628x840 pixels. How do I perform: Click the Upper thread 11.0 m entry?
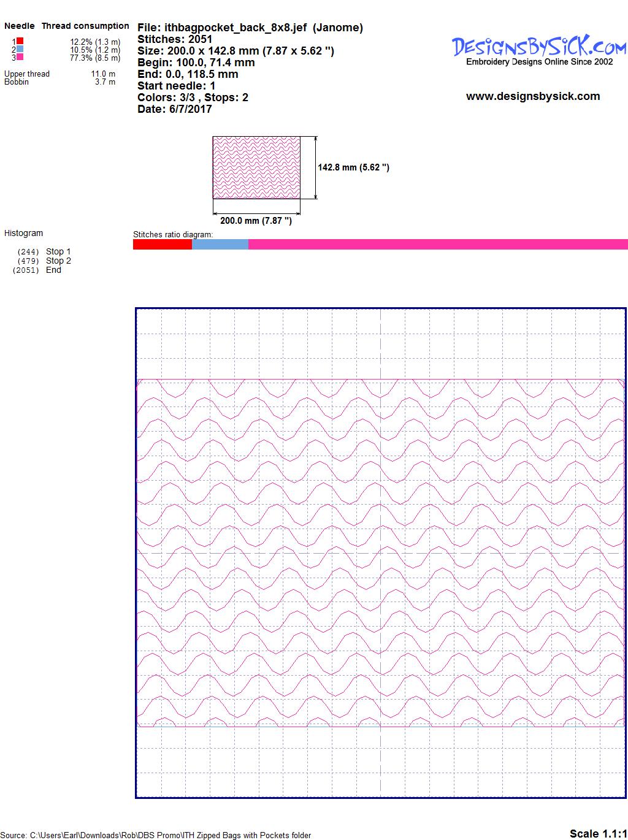[59, 74]
